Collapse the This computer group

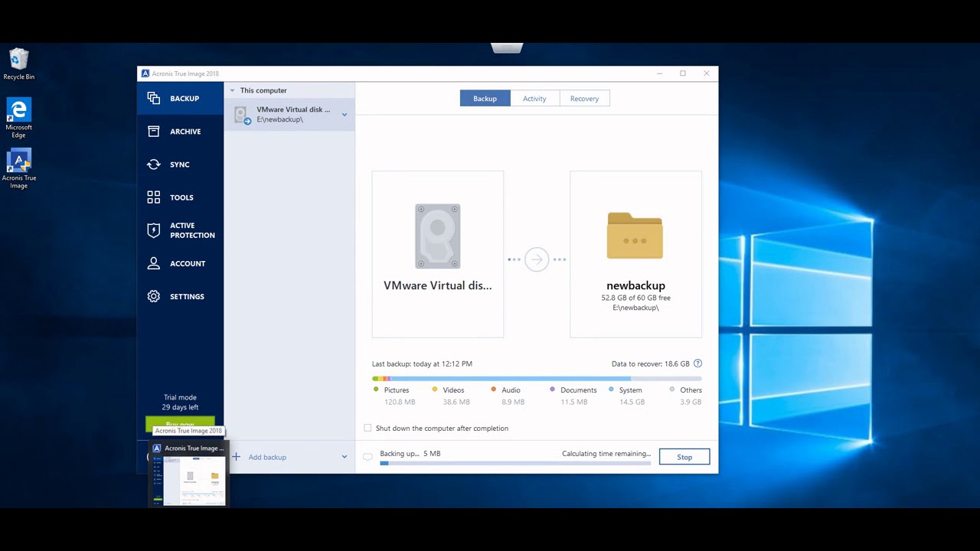pos(233,90)
